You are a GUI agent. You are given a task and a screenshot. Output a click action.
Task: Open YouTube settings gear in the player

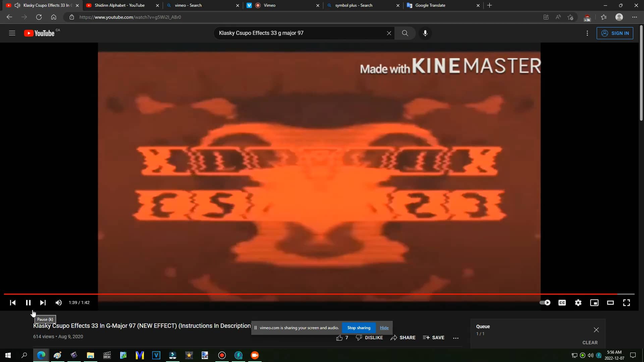578,302
